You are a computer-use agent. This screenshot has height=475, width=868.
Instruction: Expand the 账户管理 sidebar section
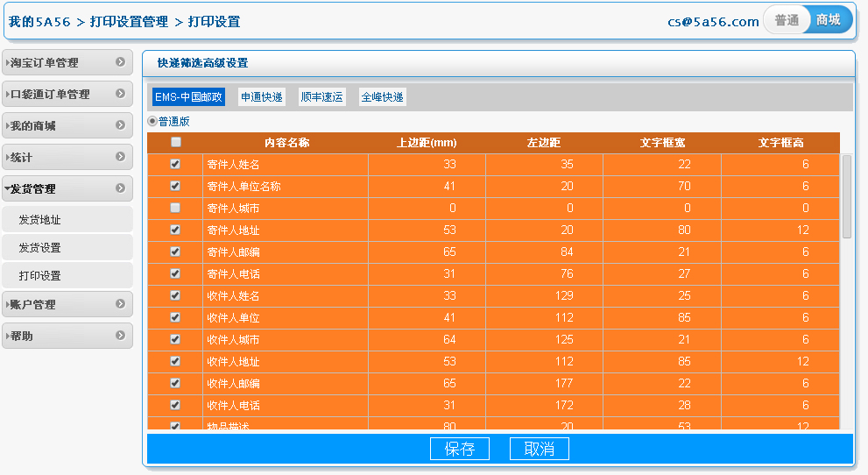(x=53, y=304)
